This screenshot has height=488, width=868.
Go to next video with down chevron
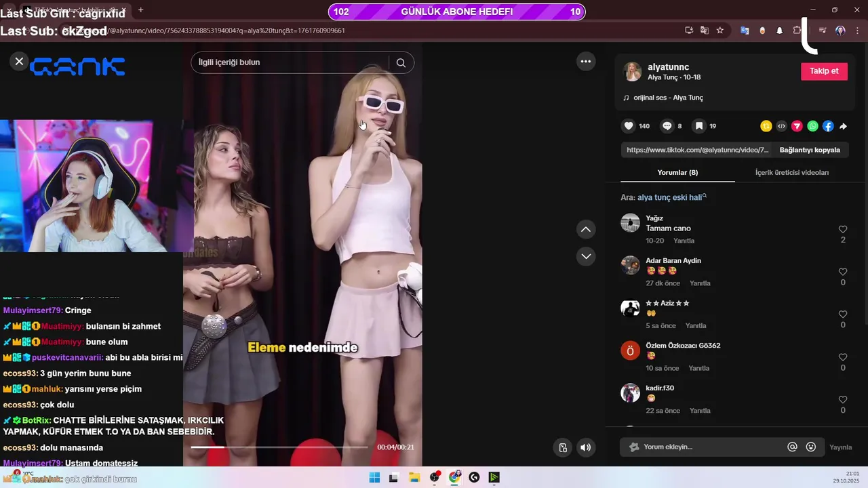coord(586,256)
